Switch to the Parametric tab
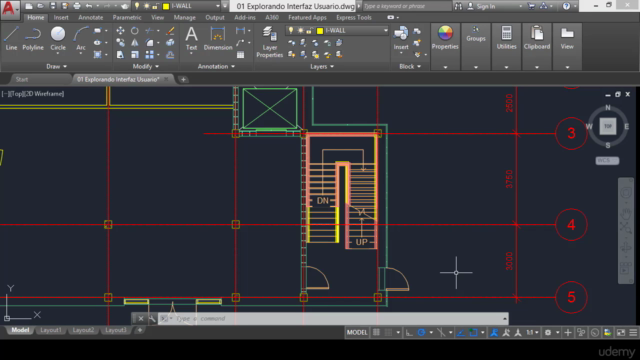The image size is (640, 360). click(127, 18)
